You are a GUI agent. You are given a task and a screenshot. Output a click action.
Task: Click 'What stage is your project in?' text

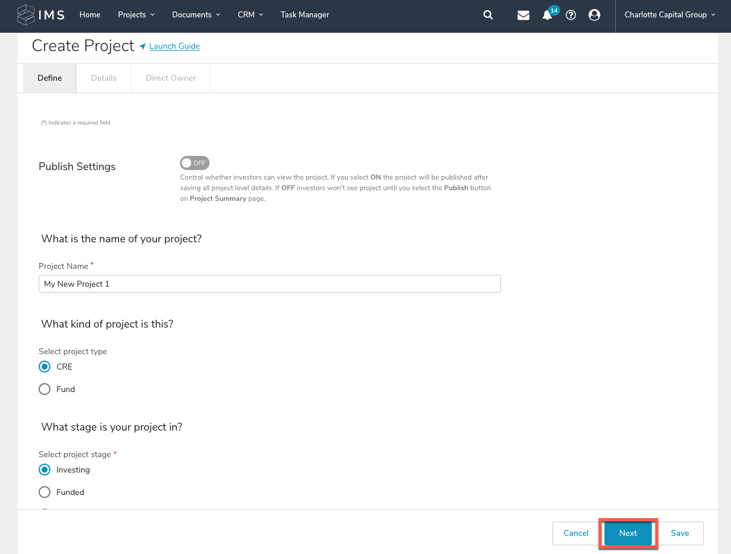tap(112, 427)
